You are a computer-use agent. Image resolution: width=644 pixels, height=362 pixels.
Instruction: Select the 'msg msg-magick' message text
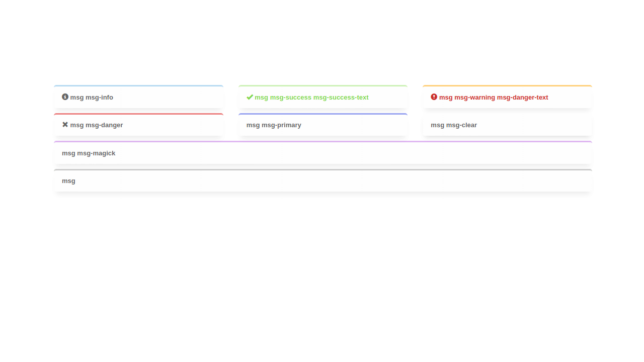pos(89,153)
